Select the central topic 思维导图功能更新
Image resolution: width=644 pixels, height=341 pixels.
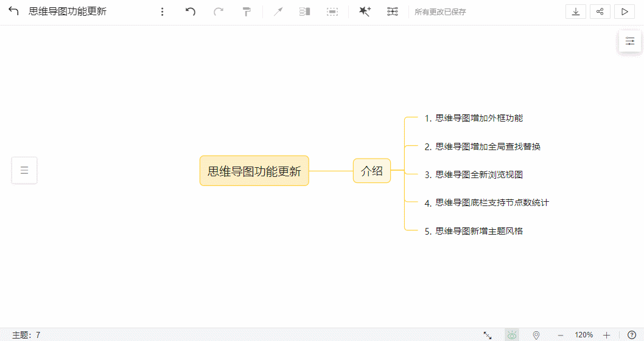[254, 171]
